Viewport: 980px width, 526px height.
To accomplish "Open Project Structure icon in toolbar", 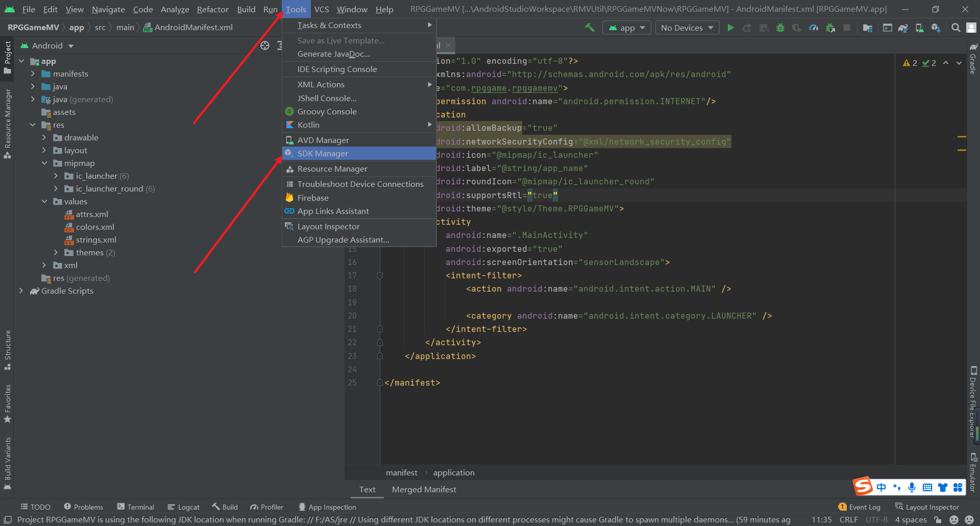I will [x=867, y=28].
